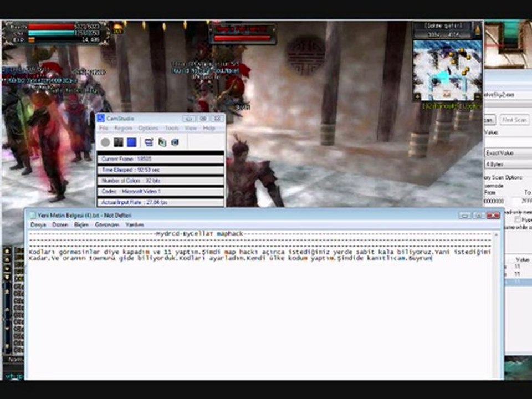Open the CamStudio File menu
Screen dimensions: 532x399
click(103, 128)
